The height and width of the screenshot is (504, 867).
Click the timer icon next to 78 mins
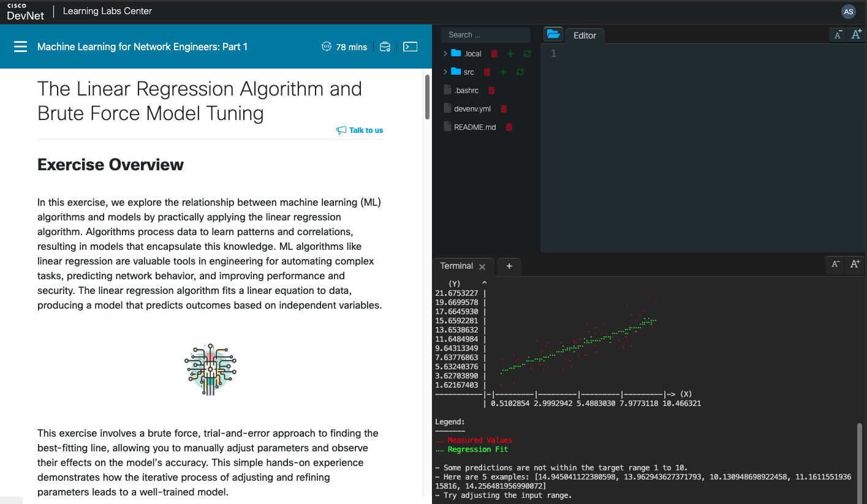tap(325, 47)
